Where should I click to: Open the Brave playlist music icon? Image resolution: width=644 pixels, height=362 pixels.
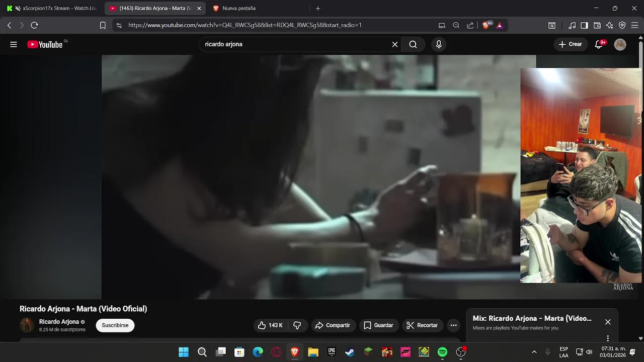pyautogui.click(x=572, y=25)
